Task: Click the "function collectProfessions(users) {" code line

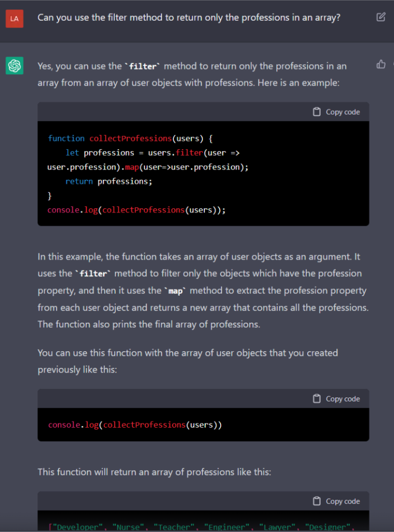Action: coord(130,138)
